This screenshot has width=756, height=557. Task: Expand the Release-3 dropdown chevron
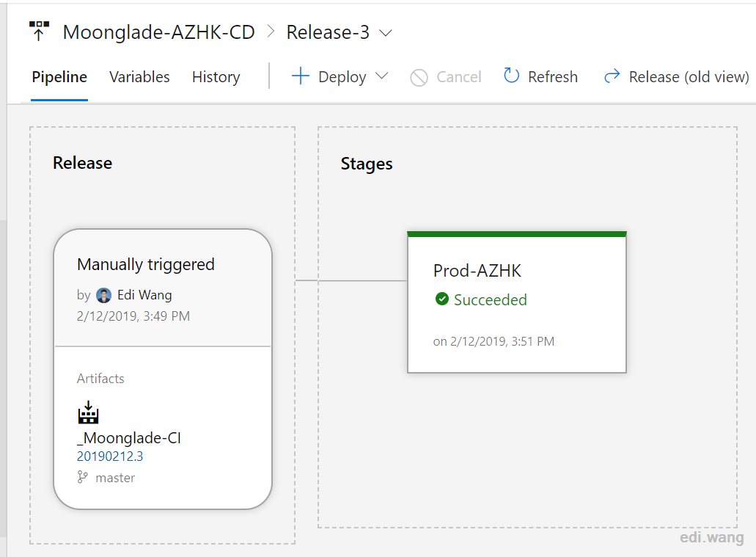(x=385, y=33)
